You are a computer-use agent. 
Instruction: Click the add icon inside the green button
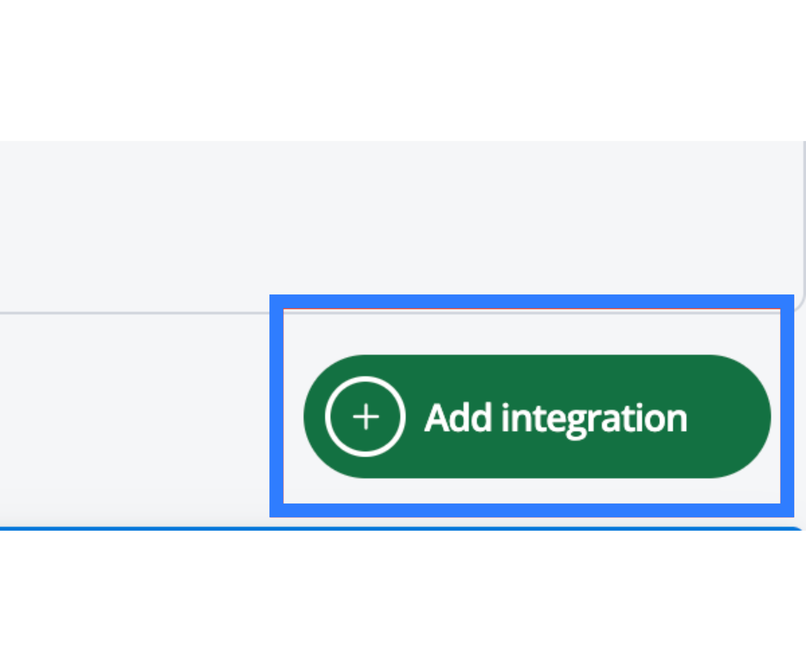(x=366, y=417)
